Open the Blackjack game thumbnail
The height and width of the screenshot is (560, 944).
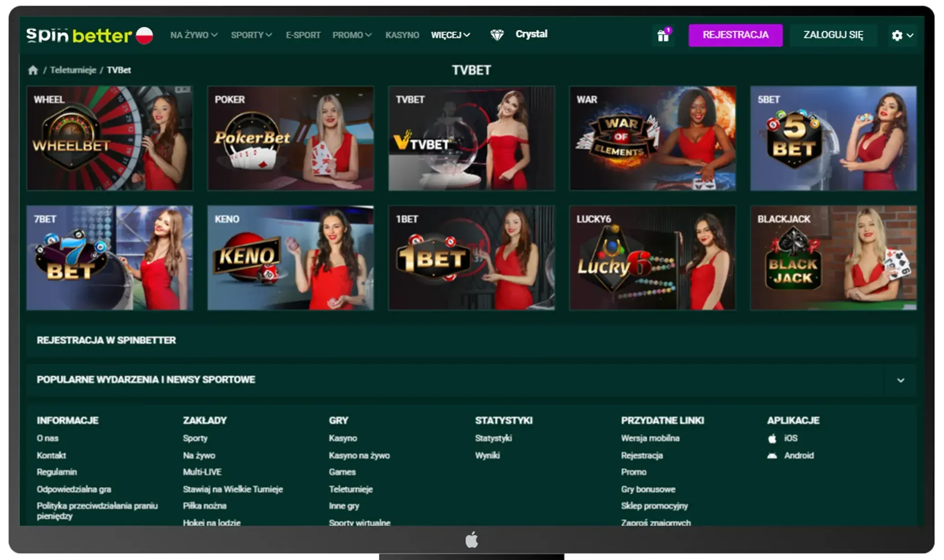tap(834, 258)
